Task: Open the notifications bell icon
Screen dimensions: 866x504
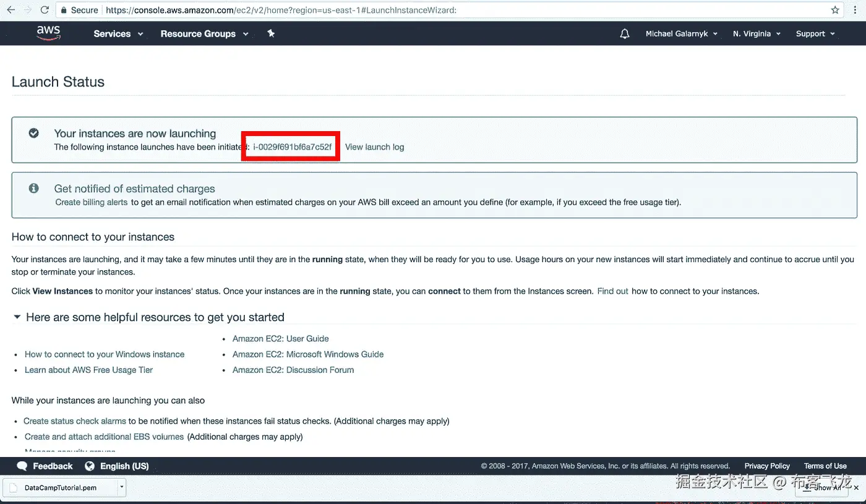Action: [625, 33]
